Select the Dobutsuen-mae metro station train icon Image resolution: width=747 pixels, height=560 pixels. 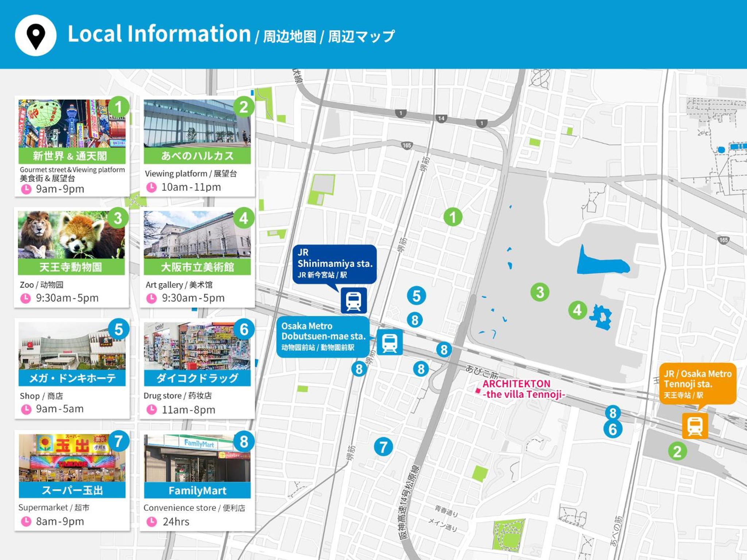click(x=390, y=342)
